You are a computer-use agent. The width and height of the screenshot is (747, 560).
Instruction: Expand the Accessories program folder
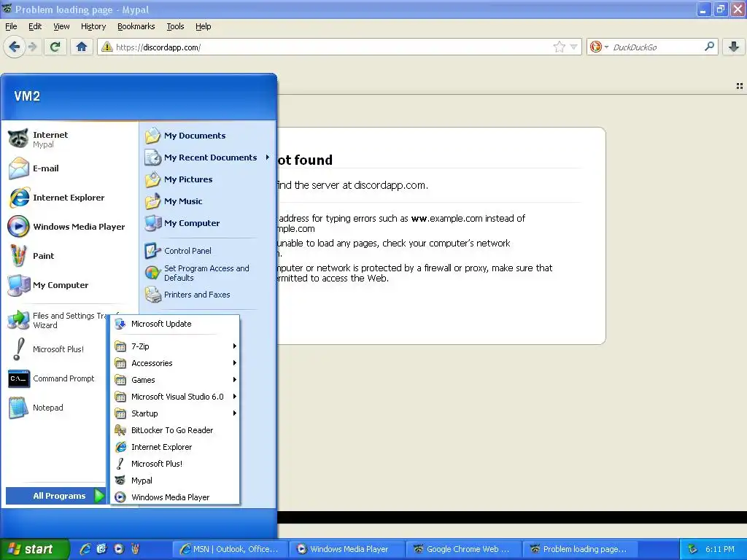click(x=175, y=363)
